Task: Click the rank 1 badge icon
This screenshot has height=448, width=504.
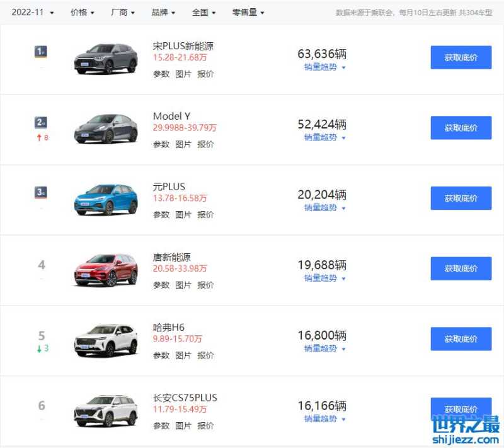Action: pyautogui.click(x=41, y=52)
